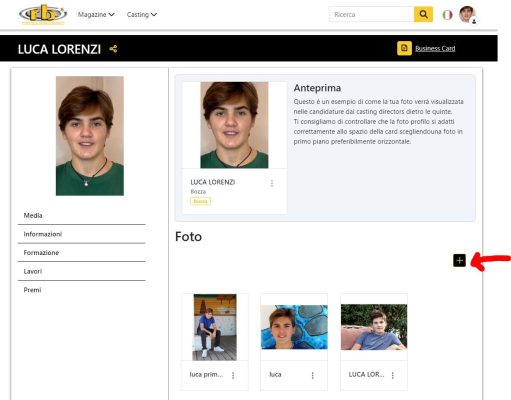Click the Foto section heading
Image resolution: width=511 pixels, height=400 pixels.
pos(188,237)
